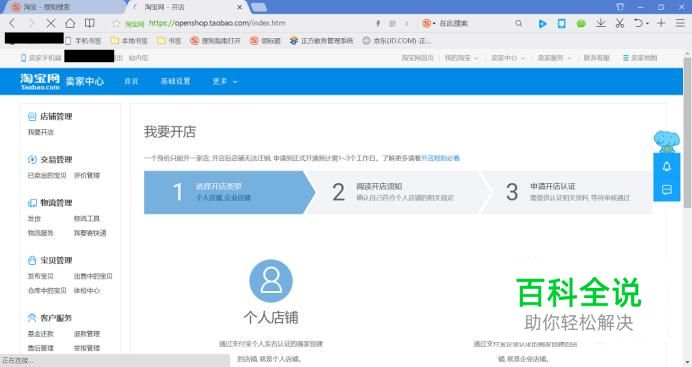The image size is (692, 367).
Task: Select step 1 选择开店类型
Action: 229,192
